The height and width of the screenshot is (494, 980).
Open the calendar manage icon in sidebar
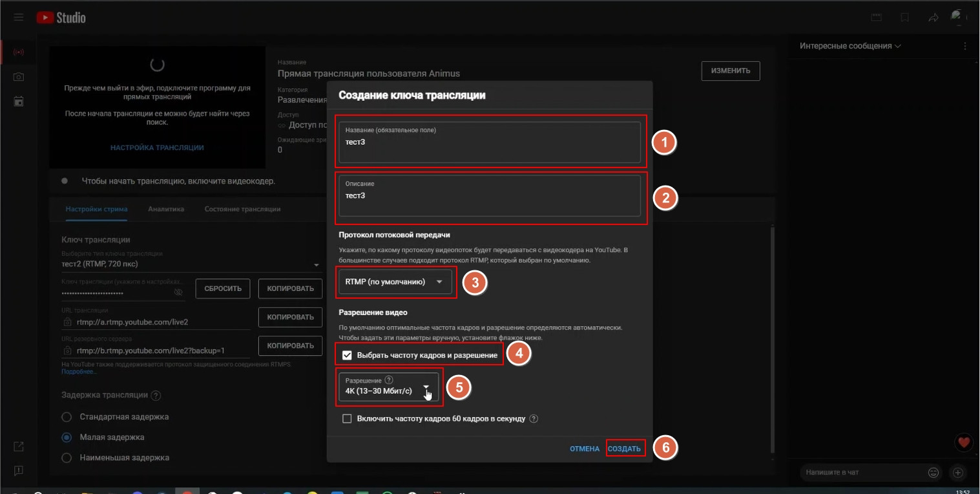19,102
